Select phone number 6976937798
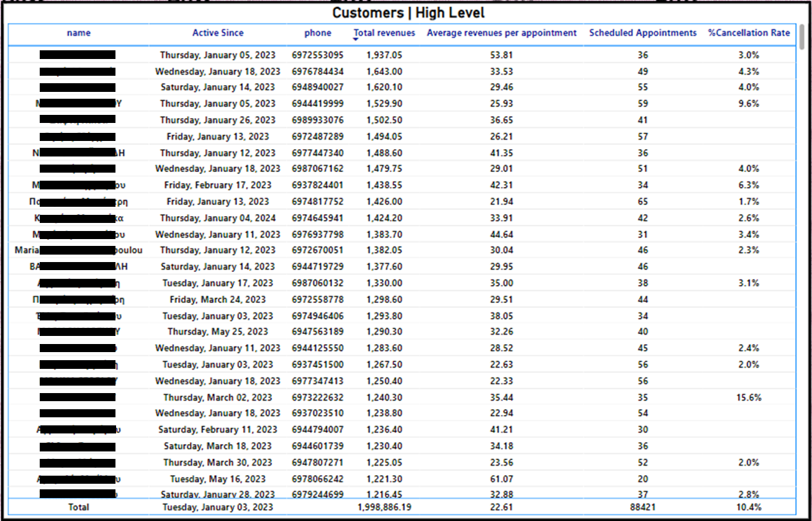This screenshot has height=521, width=812. click(317, 234)
